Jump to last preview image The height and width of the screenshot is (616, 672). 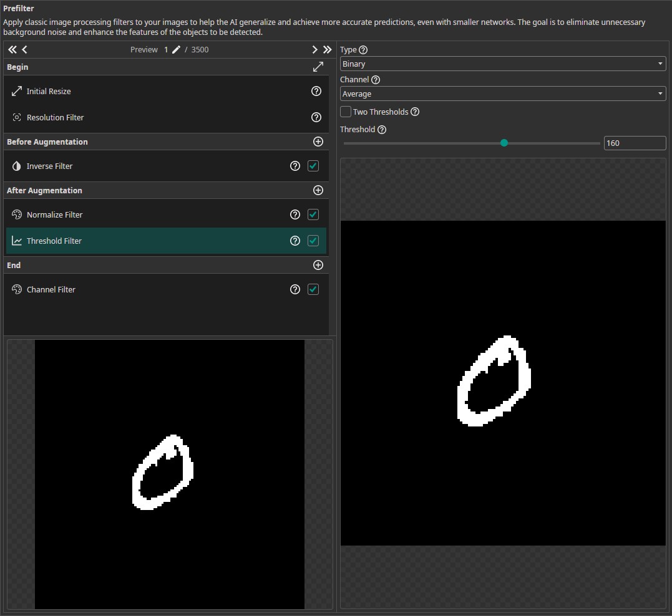[x=327, y=50]
